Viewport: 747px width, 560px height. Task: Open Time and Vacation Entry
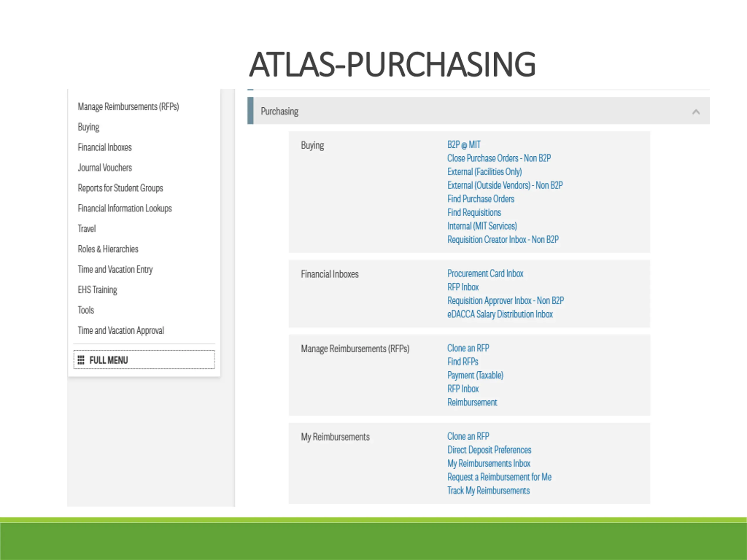point(115,269)
